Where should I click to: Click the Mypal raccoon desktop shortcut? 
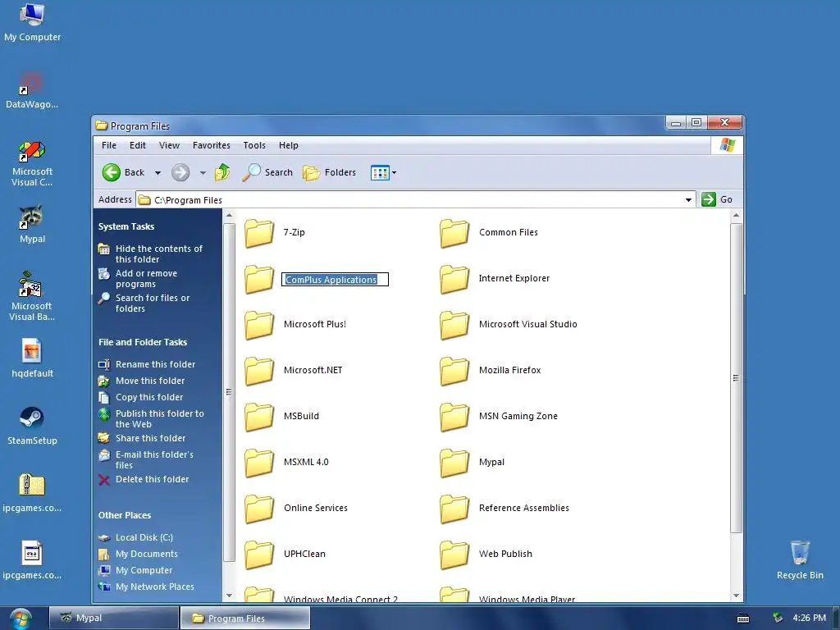(31, 217)
